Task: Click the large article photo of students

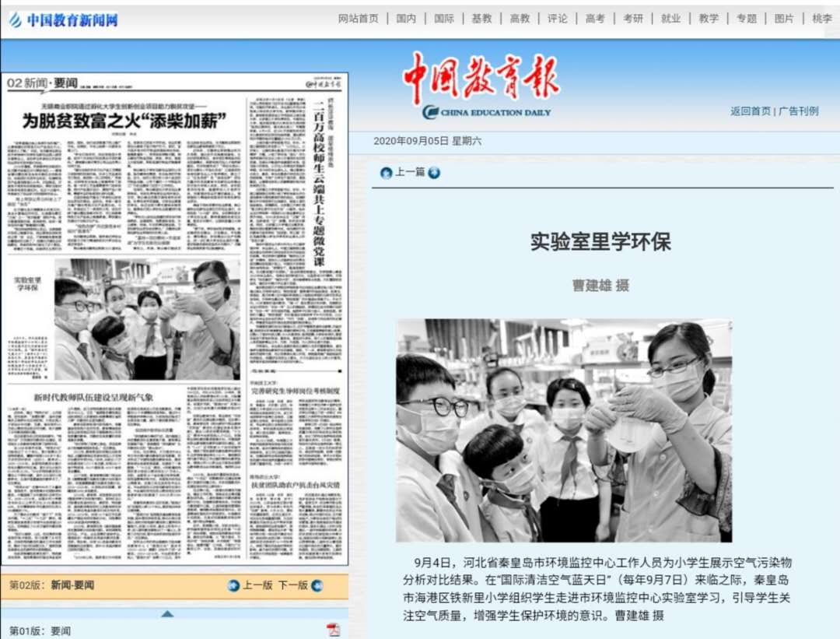Action: point(564,430)
